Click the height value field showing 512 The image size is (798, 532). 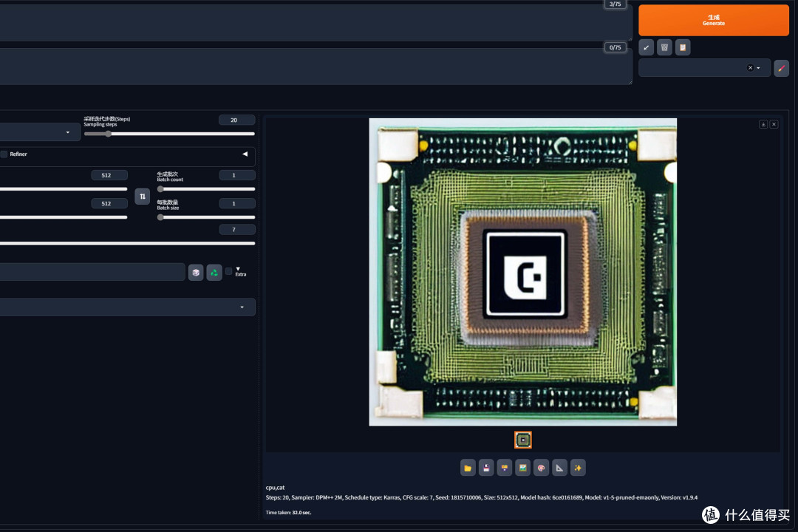[x=109, y=204]
